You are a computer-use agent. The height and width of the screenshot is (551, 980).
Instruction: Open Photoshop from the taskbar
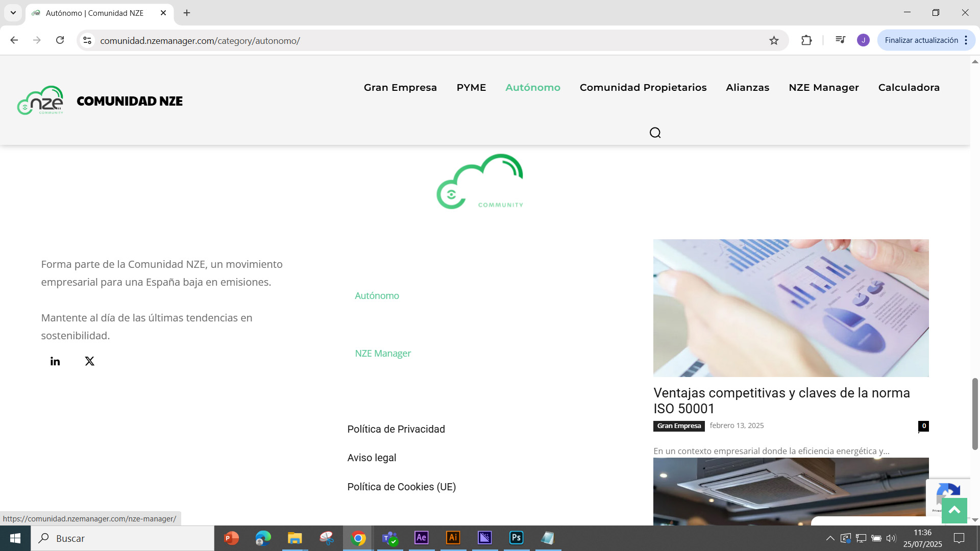[x=517, y=538]
